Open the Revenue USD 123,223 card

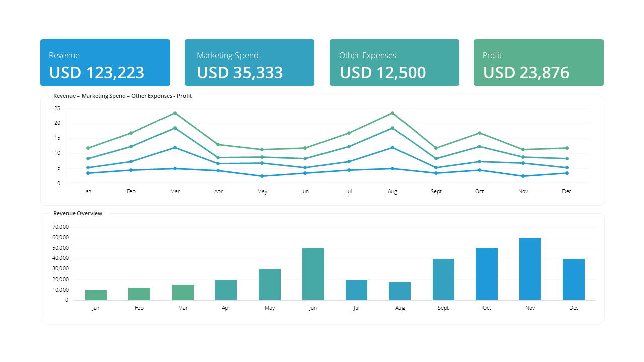coord(105,63)
